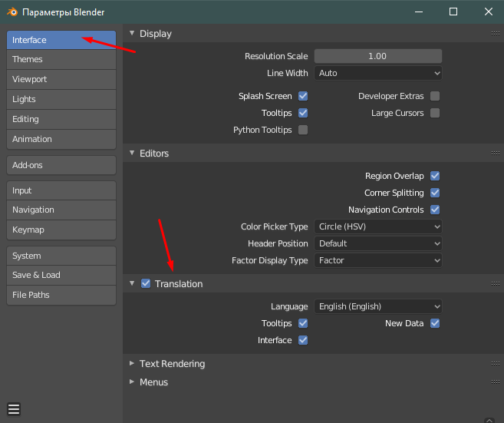
Task: Grab the Translation panel drag handle
Action: 496,284
